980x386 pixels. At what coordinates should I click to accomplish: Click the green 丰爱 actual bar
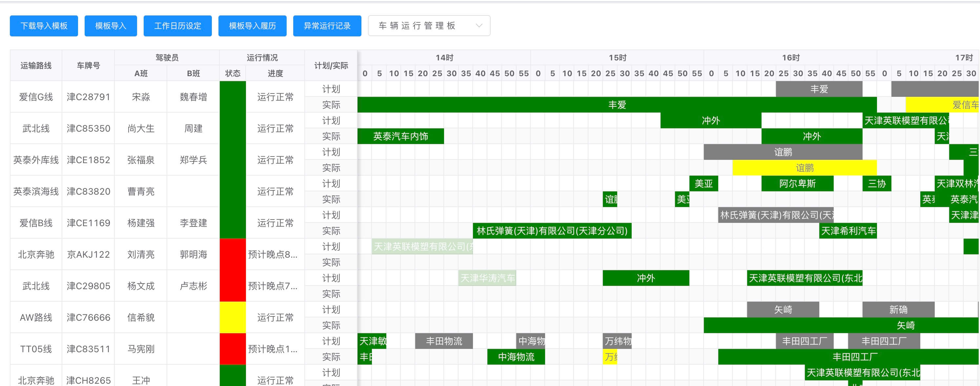tap(617, 105)
